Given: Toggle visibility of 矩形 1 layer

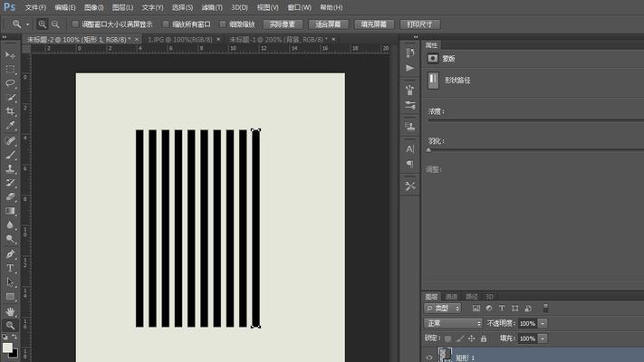Looking at the screenshot, I should coord(429,357).
